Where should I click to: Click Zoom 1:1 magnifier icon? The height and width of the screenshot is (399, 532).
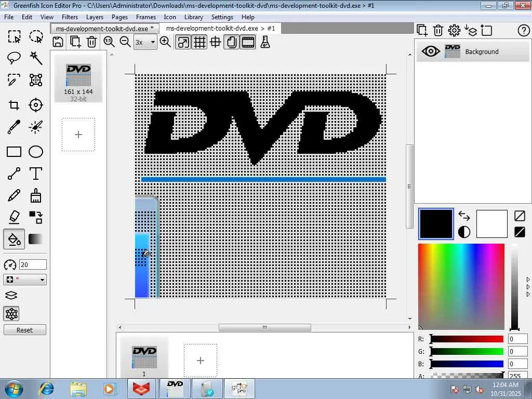pyautogui.click(x=109, y=42)
